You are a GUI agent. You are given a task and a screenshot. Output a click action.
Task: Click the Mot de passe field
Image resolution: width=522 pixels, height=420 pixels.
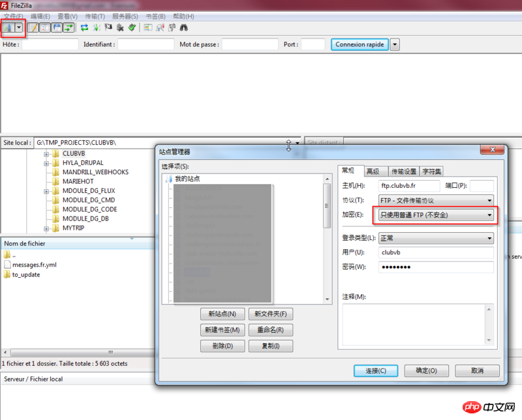pos(250,44)
